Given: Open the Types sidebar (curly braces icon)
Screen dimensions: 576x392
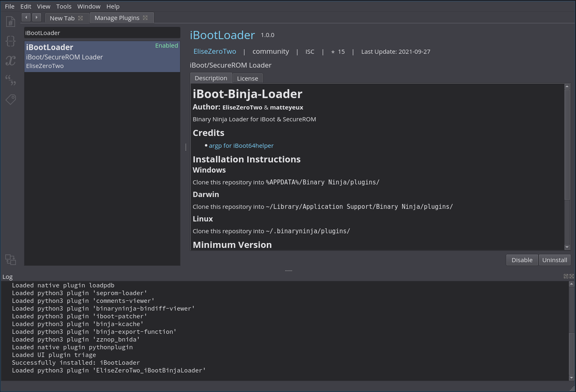Looking at the screenshot, I should 11,41.
